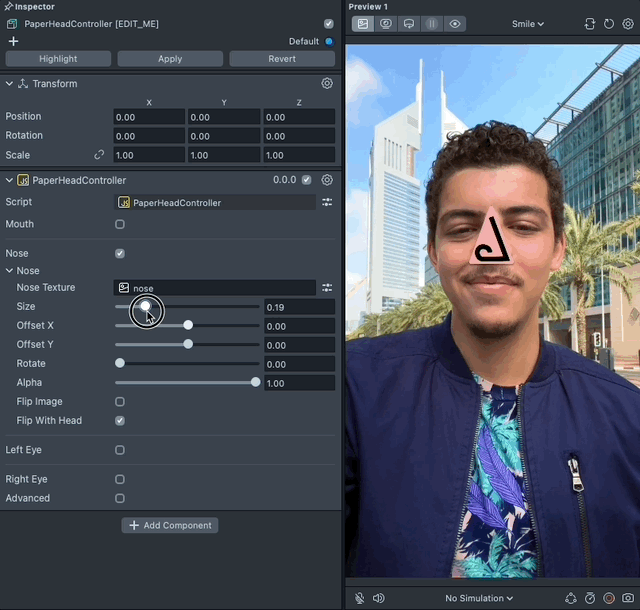Collapse the Transform section
This screenshot has width=640, height=610.
click(10, 84)
